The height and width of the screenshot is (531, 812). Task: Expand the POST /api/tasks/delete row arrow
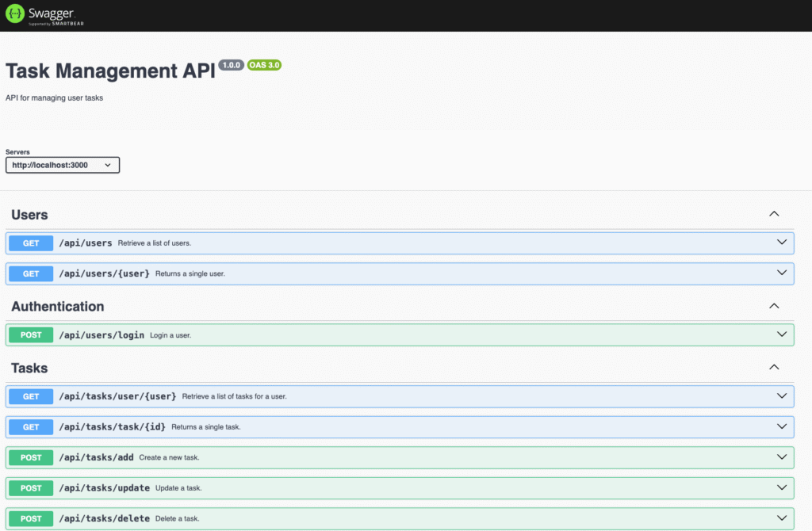tap(781, 518)
